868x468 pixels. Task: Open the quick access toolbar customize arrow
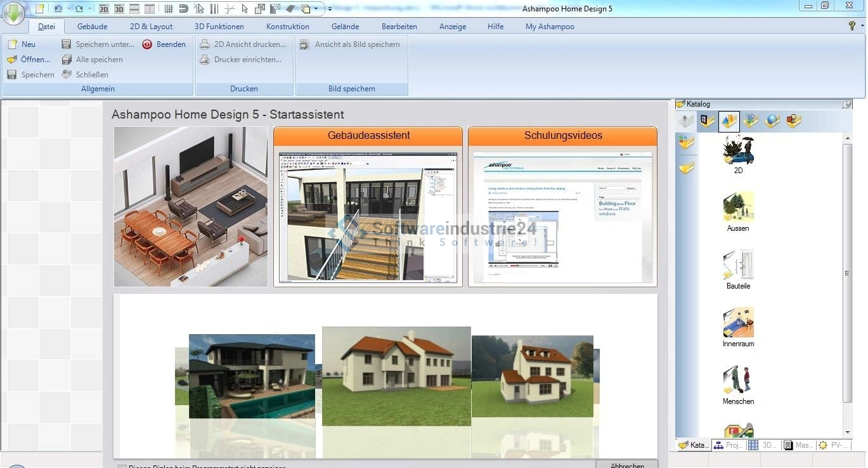(x=330, y=9)
